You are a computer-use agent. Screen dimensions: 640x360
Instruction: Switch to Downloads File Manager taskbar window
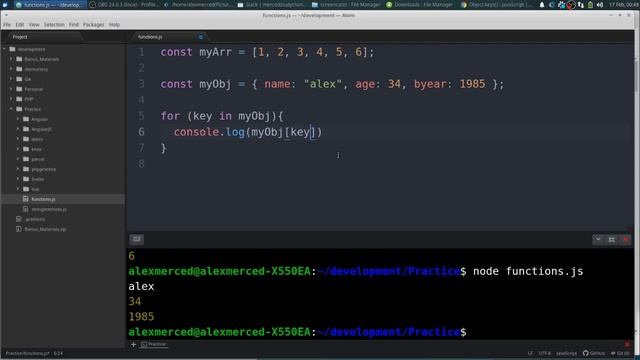(x=421, y=5)
